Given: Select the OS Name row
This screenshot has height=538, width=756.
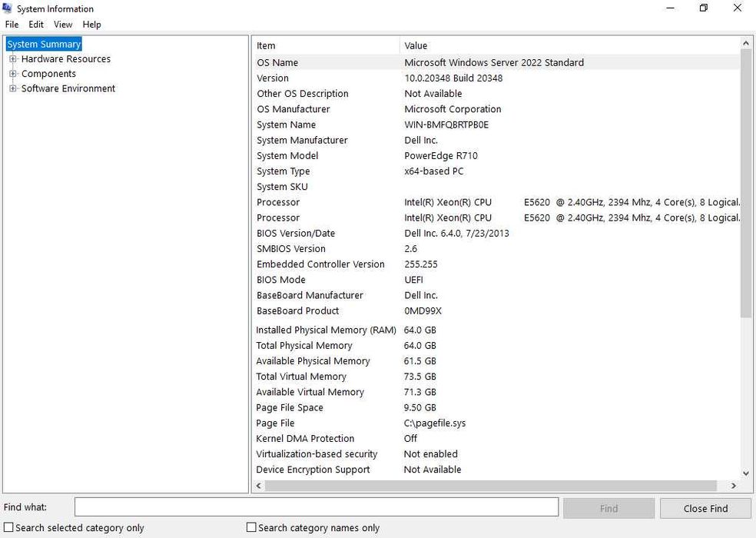Looking at the screenshot, I should coord(496,62).
